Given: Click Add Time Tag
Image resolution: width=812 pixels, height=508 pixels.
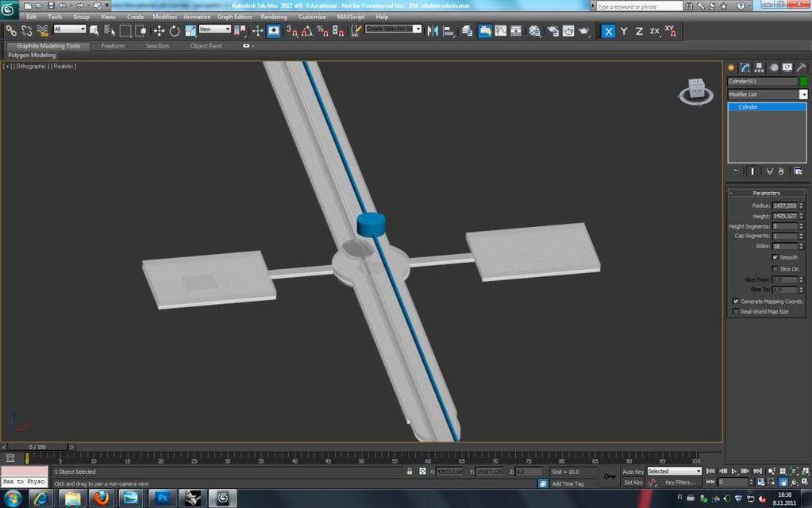Looking at the screenshot, I should pyautogui.click(x=568, y=483).
